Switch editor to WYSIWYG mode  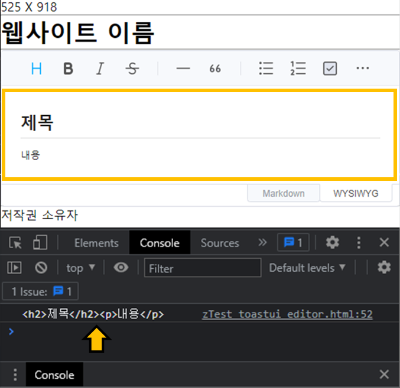pyautogui.click(x=356, y=193)
